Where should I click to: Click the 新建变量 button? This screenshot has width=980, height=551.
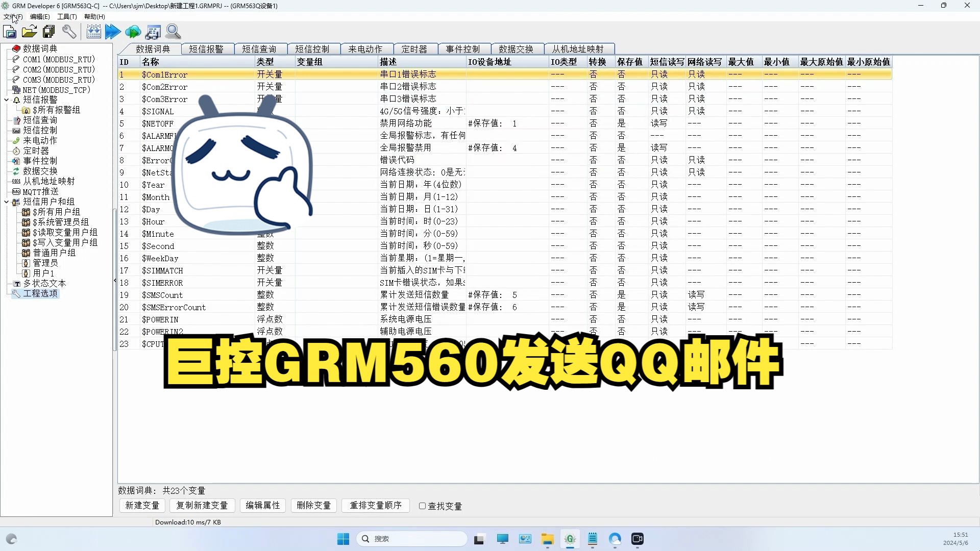142,506
